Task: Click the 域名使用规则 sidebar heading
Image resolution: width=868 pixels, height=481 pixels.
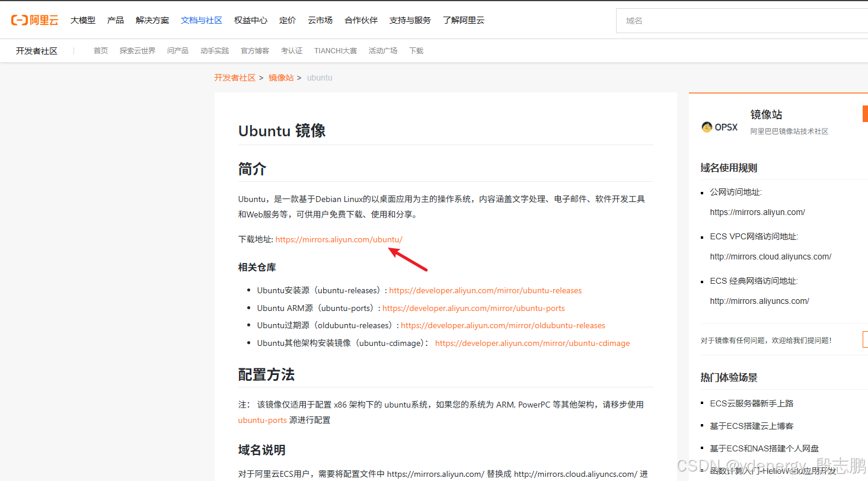Action: pos(729,168)
